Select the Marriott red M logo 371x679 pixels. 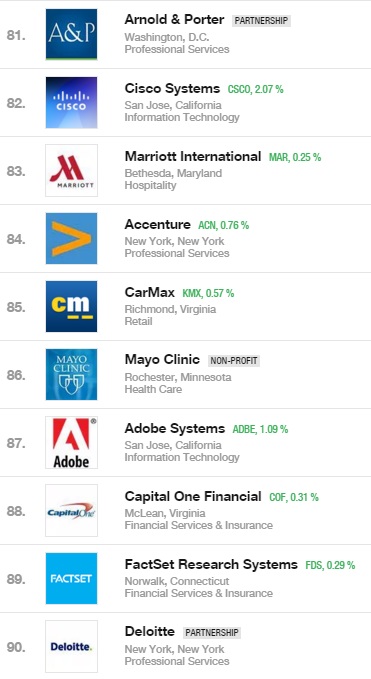click(71, 171)
